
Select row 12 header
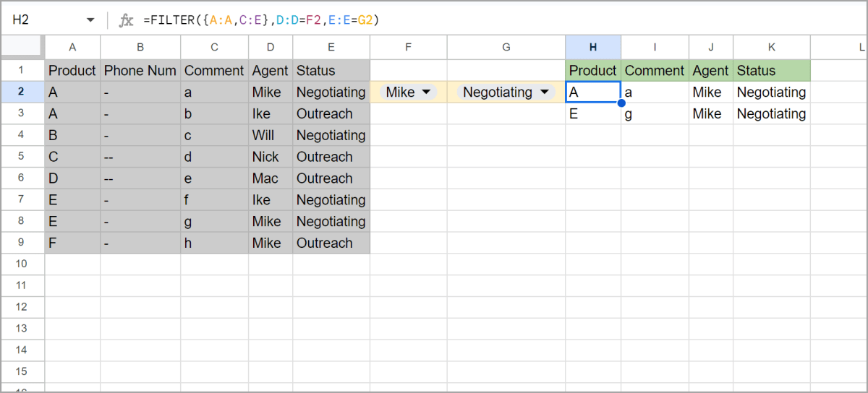22,307
